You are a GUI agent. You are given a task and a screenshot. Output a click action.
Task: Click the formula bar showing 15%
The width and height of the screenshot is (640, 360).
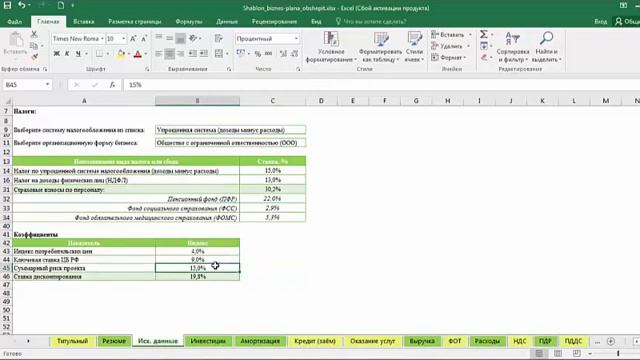click(x=382, y=84)
